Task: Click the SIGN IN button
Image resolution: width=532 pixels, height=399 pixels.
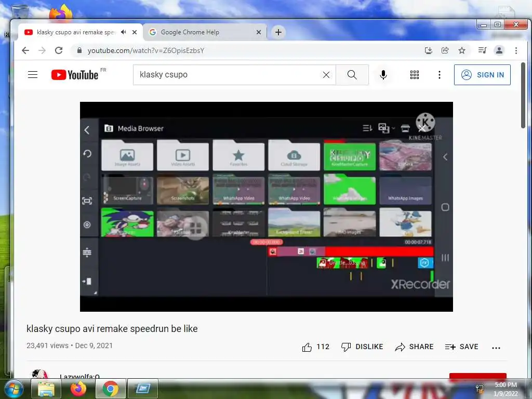Action: (482, 75)
